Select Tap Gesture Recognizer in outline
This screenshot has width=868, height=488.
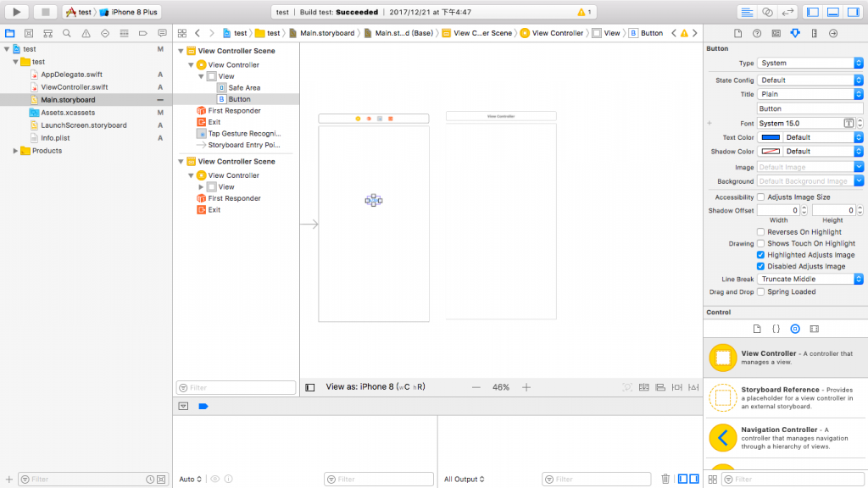pyautogui.click(x=244, y=133)
